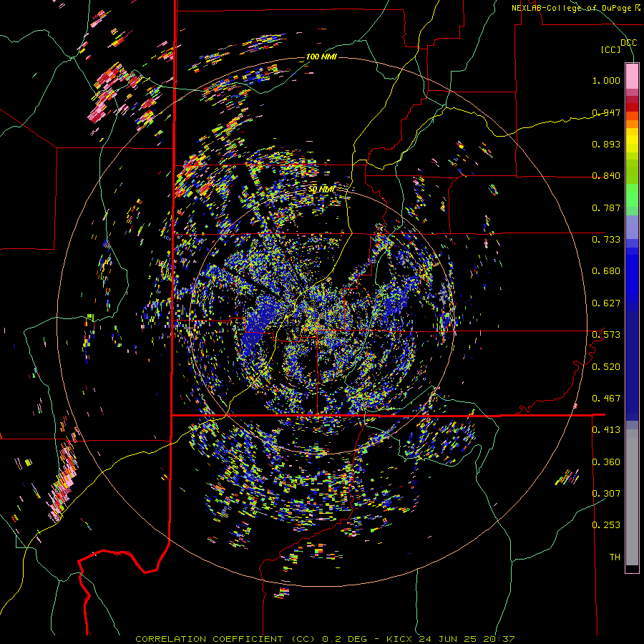Click the 0.467 scale value
Viewport: 644px width, 644px height.
[x=606, y=399]
